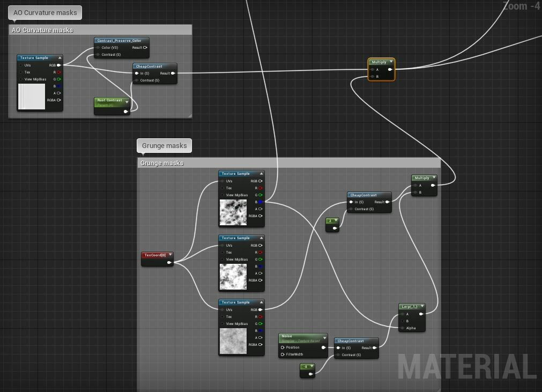Click the Noise node FilterWidth input pin
Viewport: 542px width, 392px height.
point(283,354)
